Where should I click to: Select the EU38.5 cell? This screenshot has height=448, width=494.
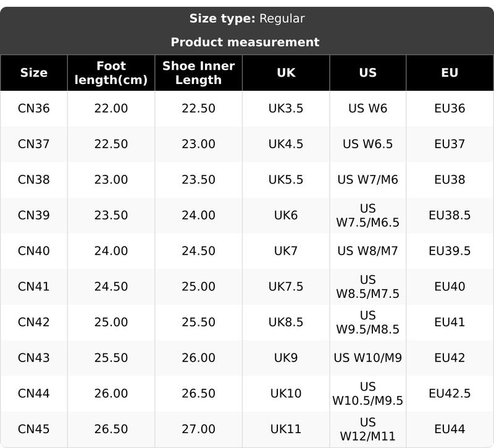tap(450, 216)
